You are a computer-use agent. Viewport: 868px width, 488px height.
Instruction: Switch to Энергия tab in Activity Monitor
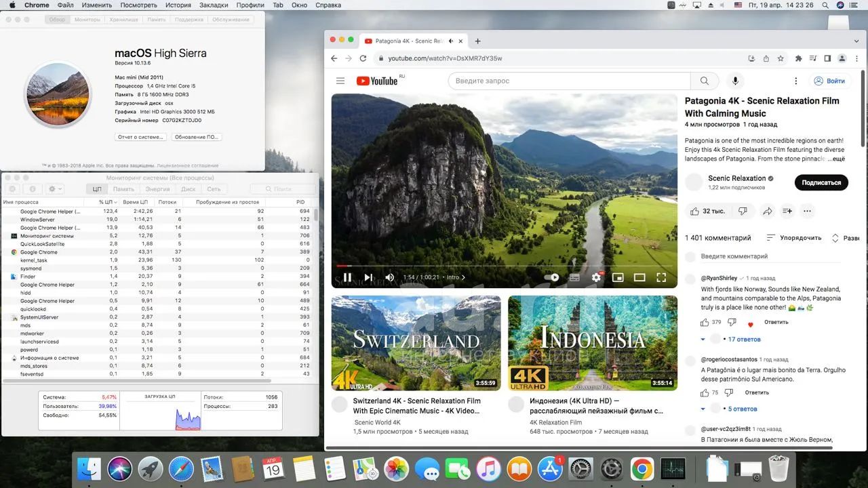(x=157, y=189)
